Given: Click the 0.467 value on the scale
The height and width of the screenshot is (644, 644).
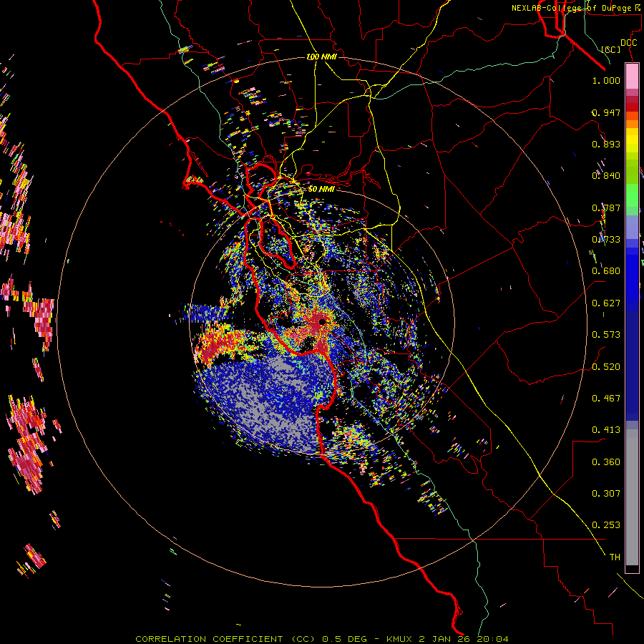Looking at the screenshot, I should [606, 399].
